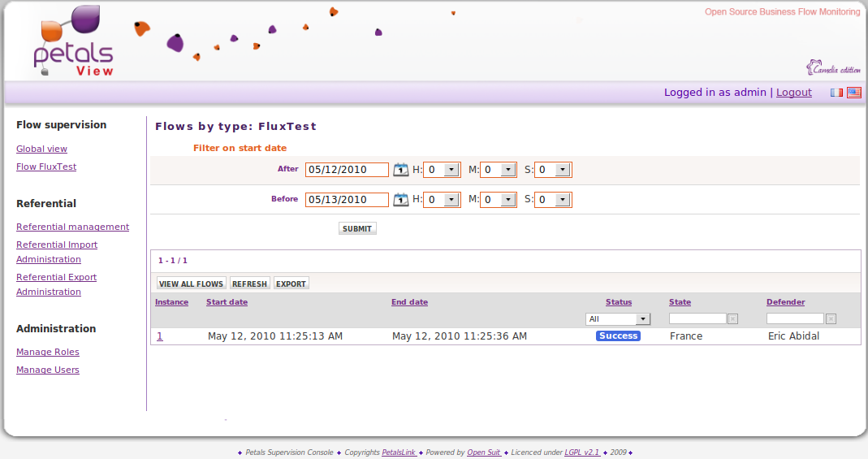The width and height of the screenshot is (868, 459).
Task: Open calendar picker for After date
Action: (401, 170)
